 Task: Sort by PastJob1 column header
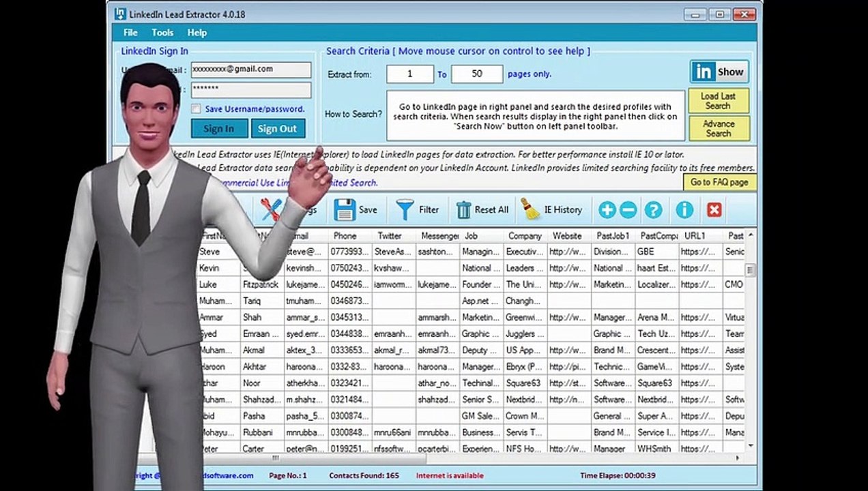pos(612,236)
